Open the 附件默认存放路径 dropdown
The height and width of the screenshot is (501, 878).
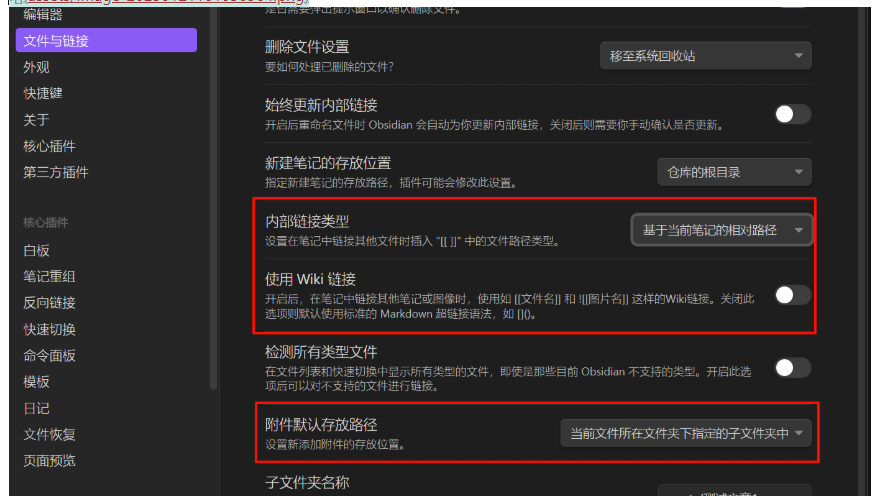pyautogui.click(x=686, y=433)
